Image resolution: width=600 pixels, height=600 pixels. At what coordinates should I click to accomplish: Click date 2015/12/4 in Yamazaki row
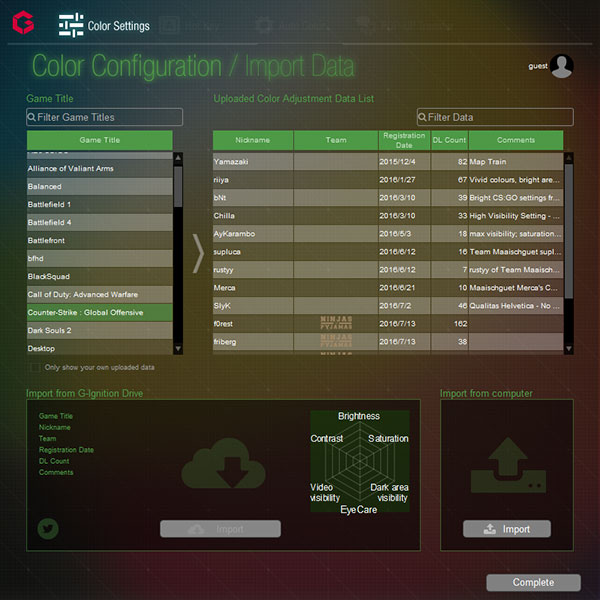tap(397, 162)
